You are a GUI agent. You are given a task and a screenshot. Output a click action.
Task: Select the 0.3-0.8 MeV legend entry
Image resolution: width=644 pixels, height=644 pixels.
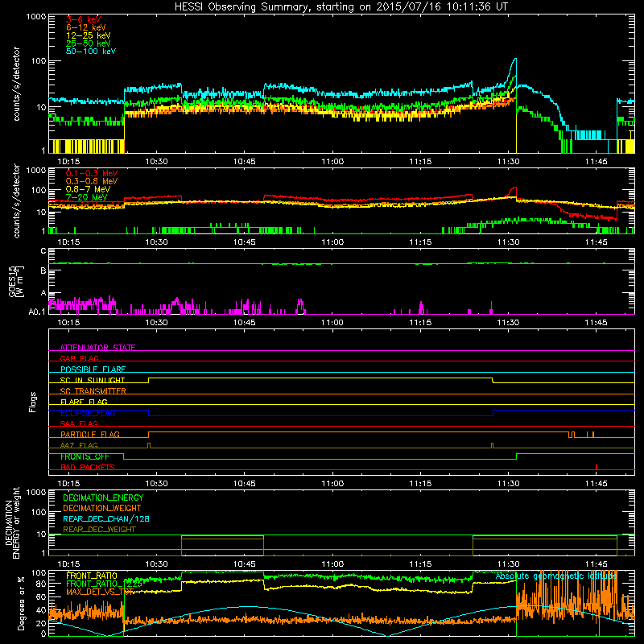click(x=92, y=181)
